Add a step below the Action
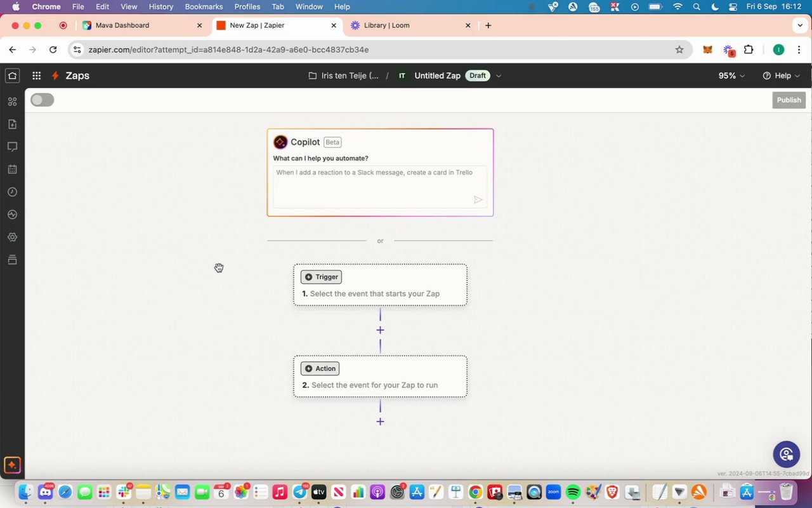 pyautogui.click(x=380, y=422)
